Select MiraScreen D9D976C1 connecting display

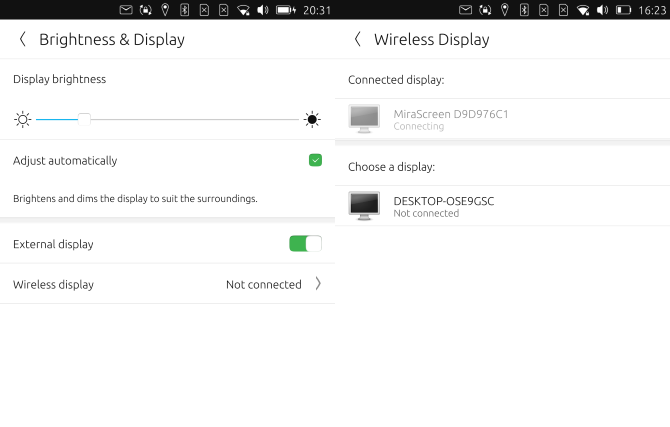(x=502, y=119)
